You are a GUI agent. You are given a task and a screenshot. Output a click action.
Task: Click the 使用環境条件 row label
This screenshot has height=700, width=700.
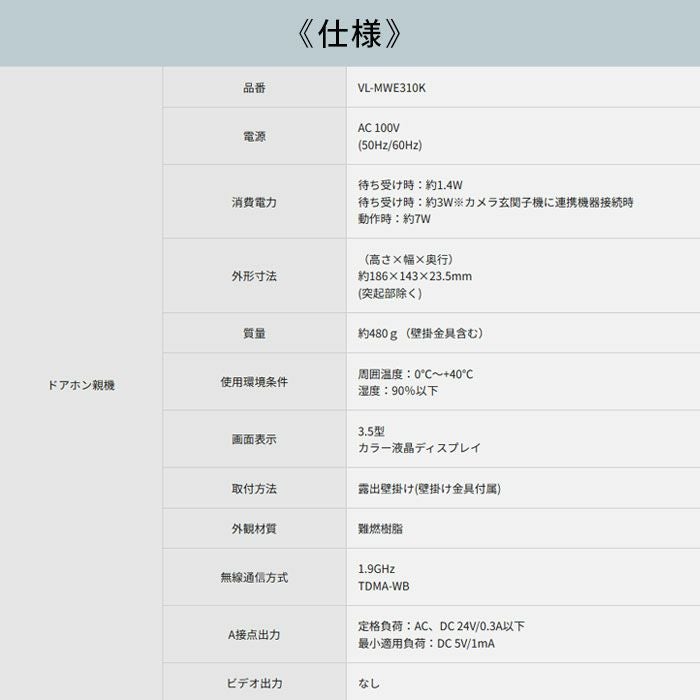254,382
